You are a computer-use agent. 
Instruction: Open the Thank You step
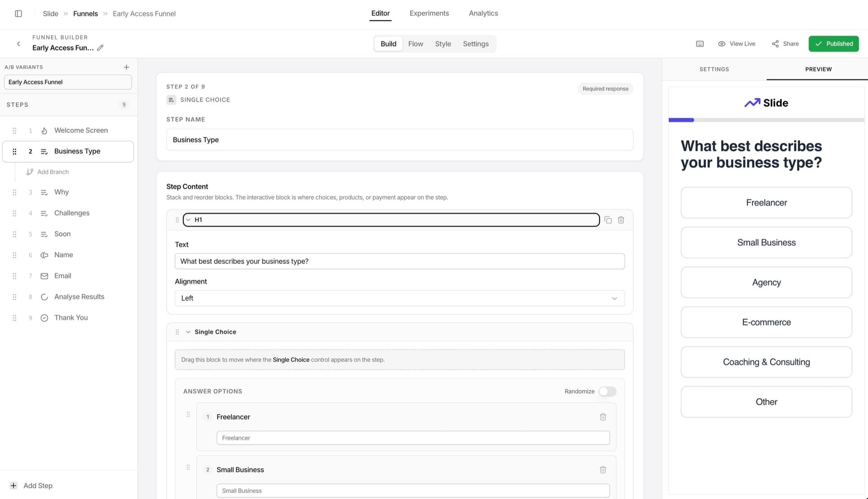pos(68,318)
